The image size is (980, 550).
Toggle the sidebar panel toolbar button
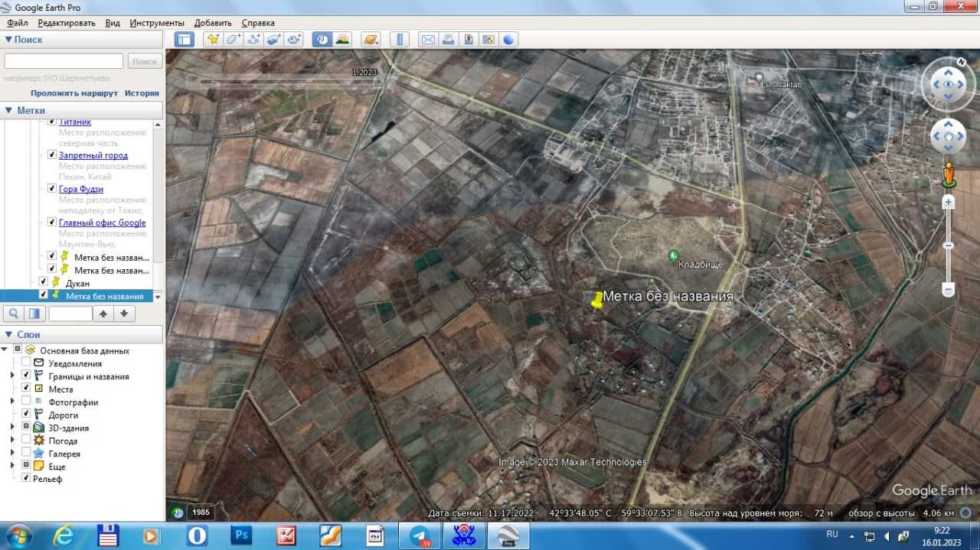coord(185,39)
